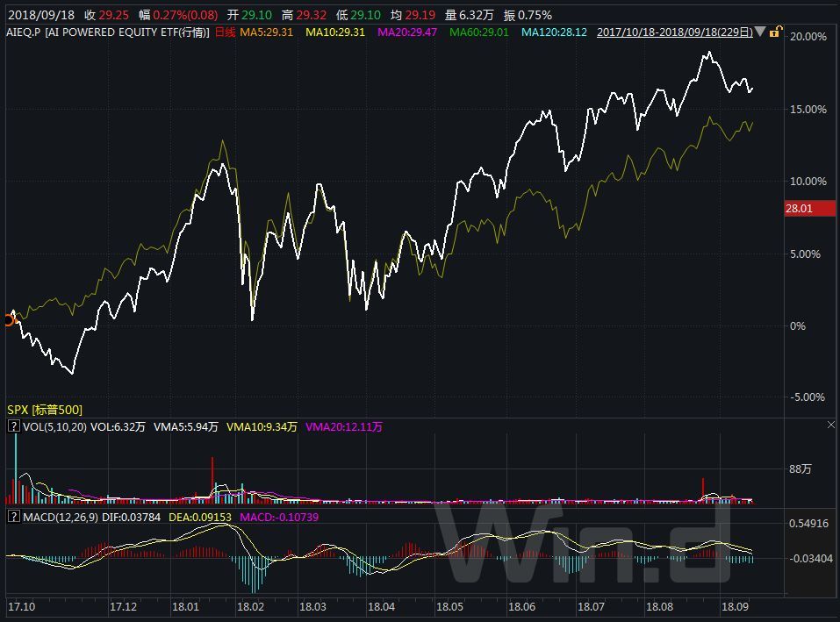This screenshot has width=840, height=622.
Task: Click the 17.10 date axis label
Action: coord(21,606)
